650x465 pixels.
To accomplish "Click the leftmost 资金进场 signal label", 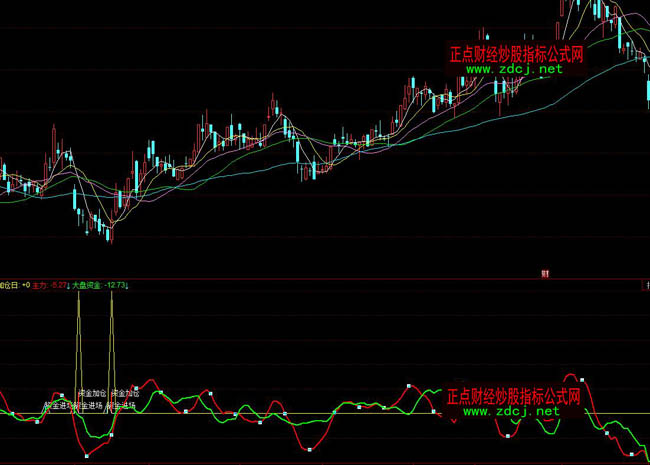I will 58,407.
